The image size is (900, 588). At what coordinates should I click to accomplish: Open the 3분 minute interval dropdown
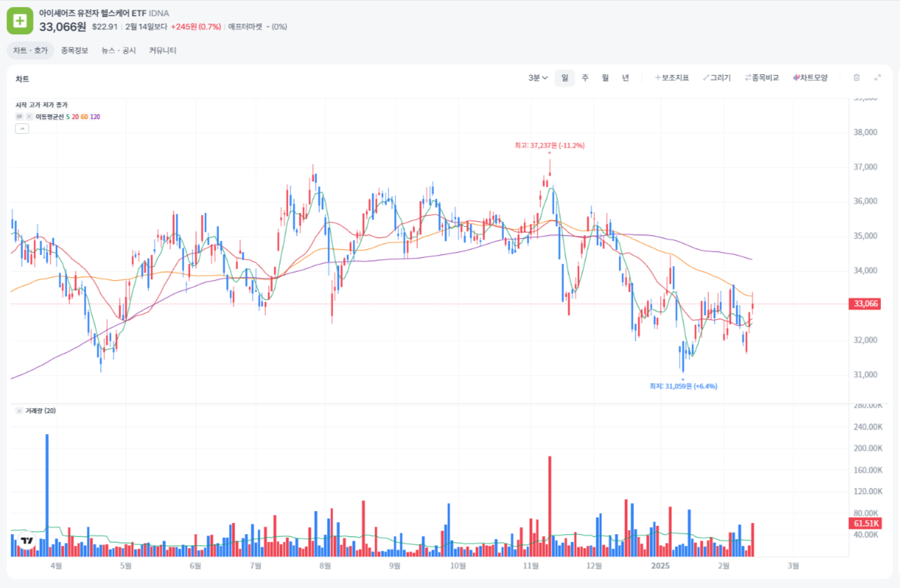click(x=537, y=78)
